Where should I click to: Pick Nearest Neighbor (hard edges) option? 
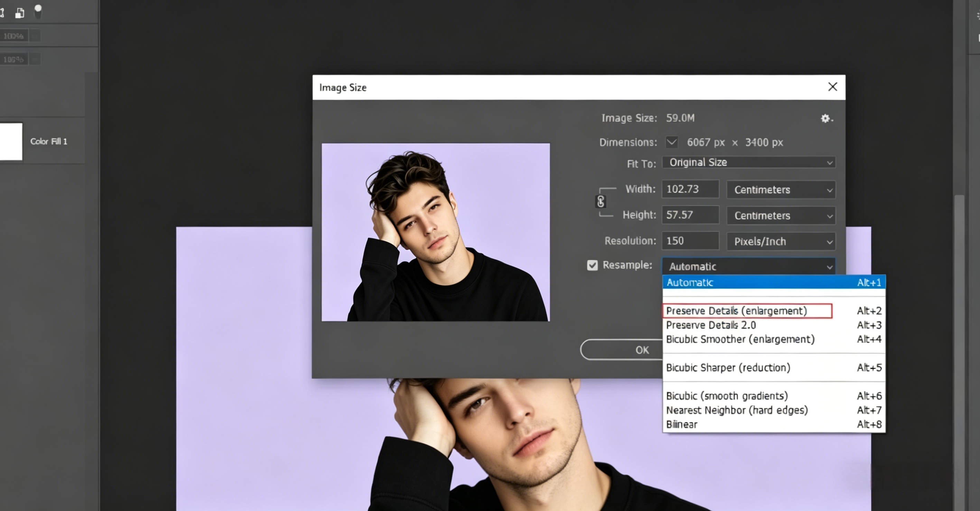click(737, 410)
